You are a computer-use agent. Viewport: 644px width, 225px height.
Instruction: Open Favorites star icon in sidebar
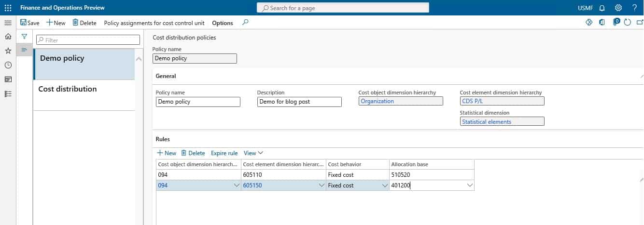click(8, 51)
